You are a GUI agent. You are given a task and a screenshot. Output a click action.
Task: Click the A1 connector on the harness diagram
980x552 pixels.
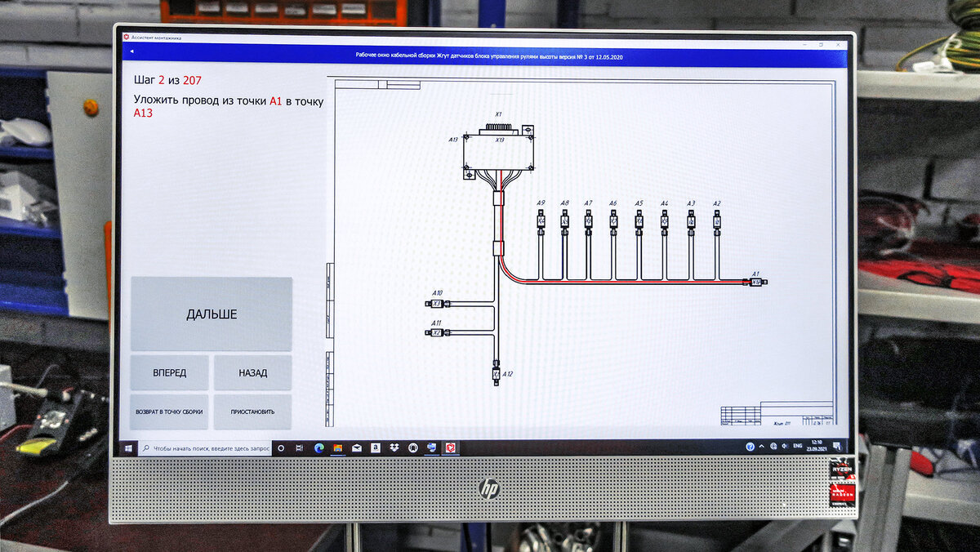click(x=757, y=282)
